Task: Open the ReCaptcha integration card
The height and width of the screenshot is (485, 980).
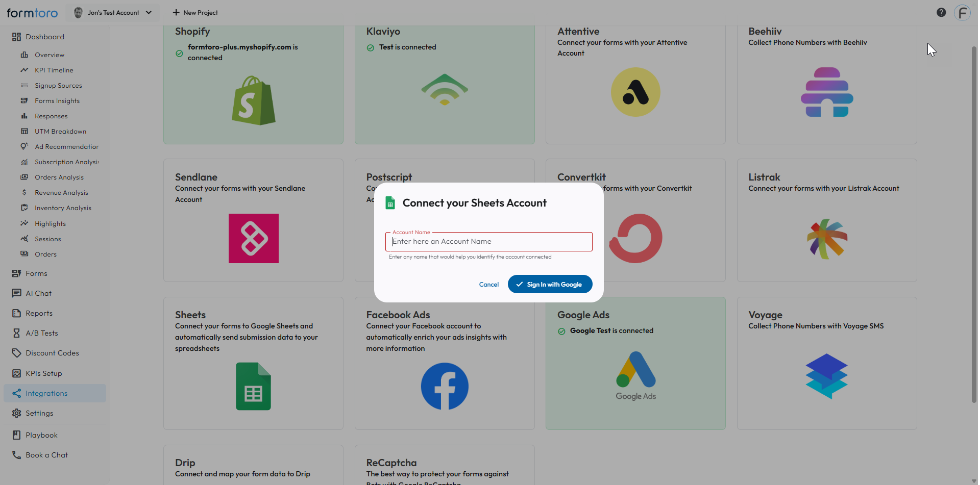Action: point(445,465)
